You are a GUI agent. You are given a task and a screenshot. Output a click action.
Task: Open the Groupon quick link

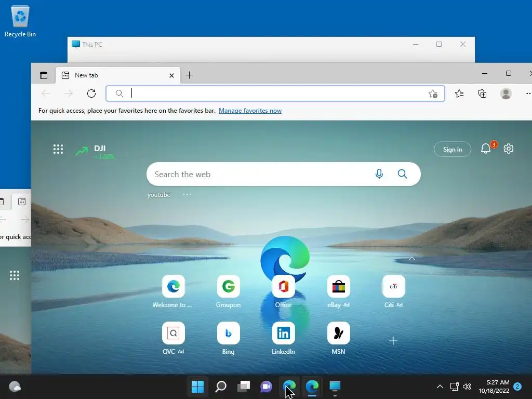click(x=229, y=292)
